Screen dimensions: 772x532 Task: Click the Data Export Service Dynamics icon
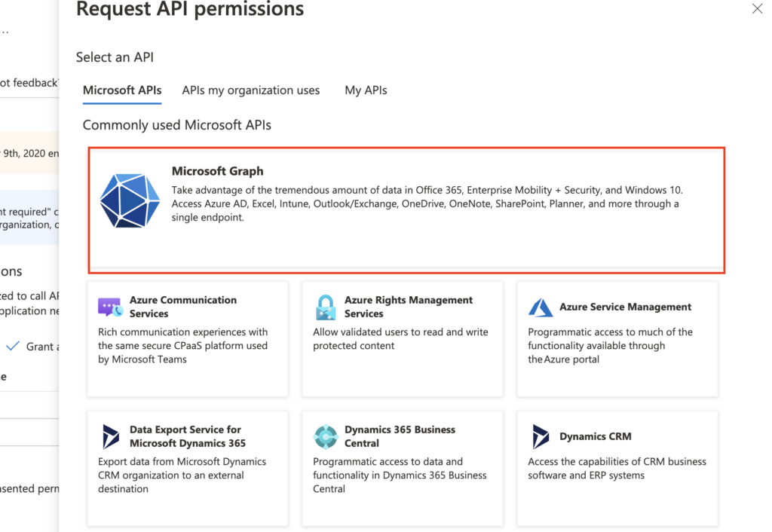click(110, 436)
